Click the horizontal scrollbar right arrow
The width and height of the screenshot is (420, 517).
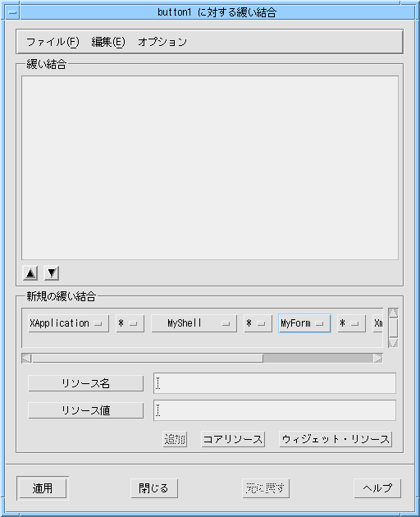[378, 358]
